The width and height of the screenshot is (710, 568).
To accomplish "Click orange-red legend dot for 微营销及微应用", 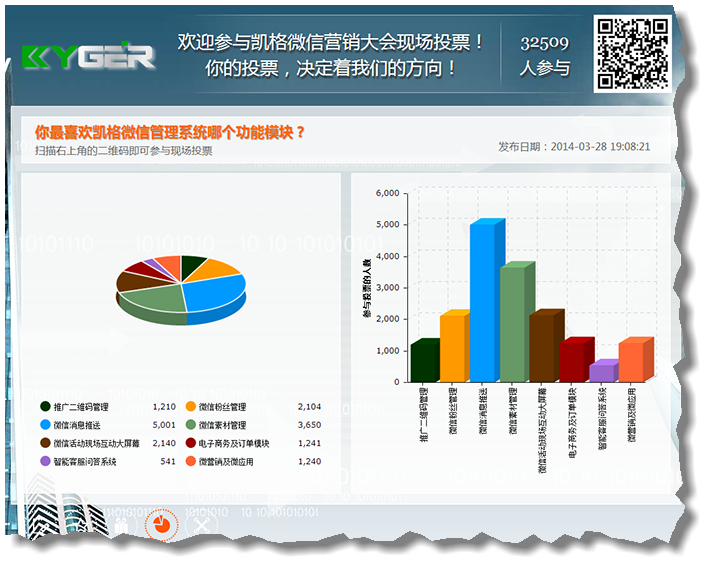I will tap(191, 461).
